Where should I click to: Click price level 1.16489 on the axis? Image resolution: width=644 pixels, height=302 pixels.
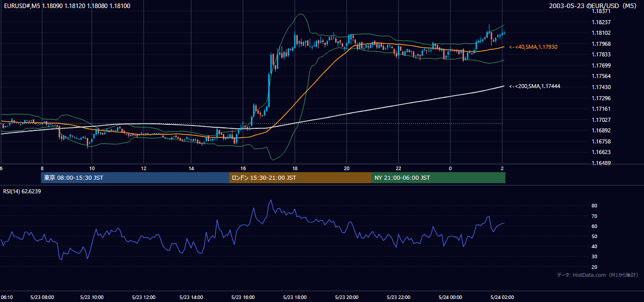point(602,163)
